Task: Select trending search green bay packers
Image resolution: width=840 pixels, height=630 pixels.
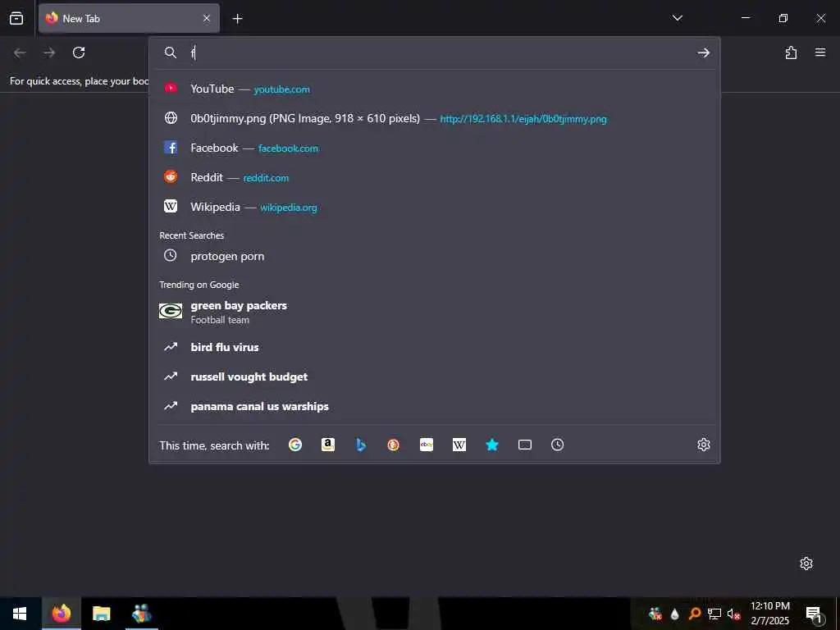Action: [435, 312]
